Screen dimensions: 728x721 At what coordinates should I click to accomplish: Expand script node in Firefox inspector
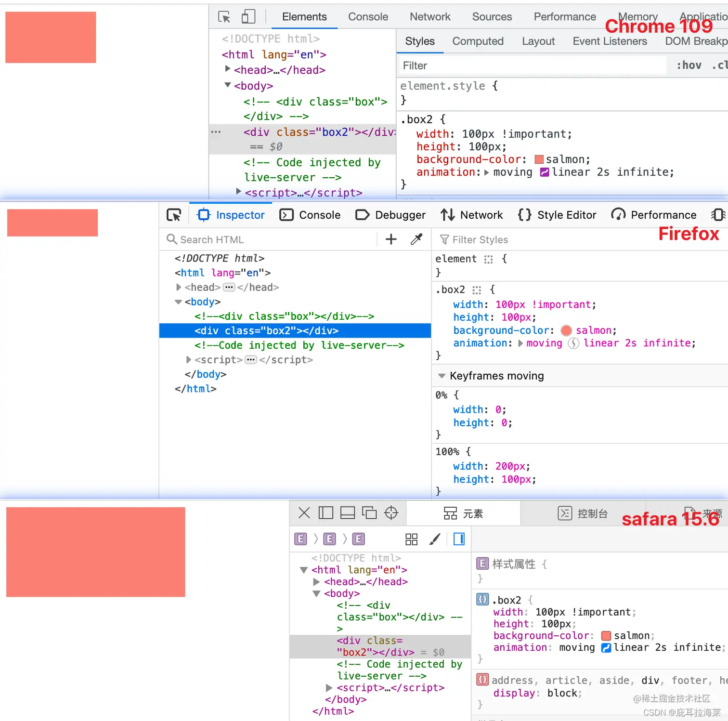[189, 359]
